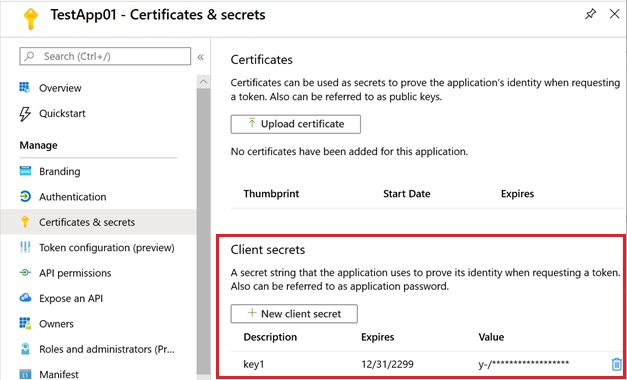Click the Token configuration sliders icon
This screenshot has width=627, height=380.
pyautogui.click(x=25, y=248)
